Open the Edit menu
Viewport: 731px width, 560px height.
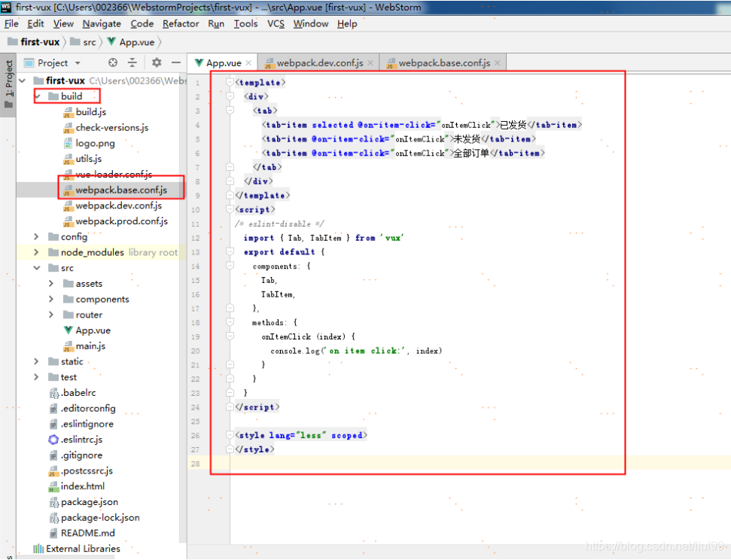point(35,24)
